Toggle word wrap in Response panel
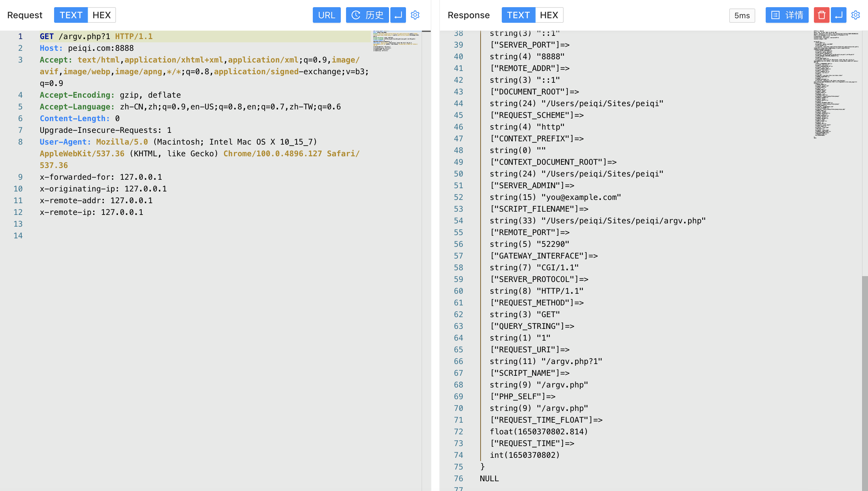 point(839,15)
